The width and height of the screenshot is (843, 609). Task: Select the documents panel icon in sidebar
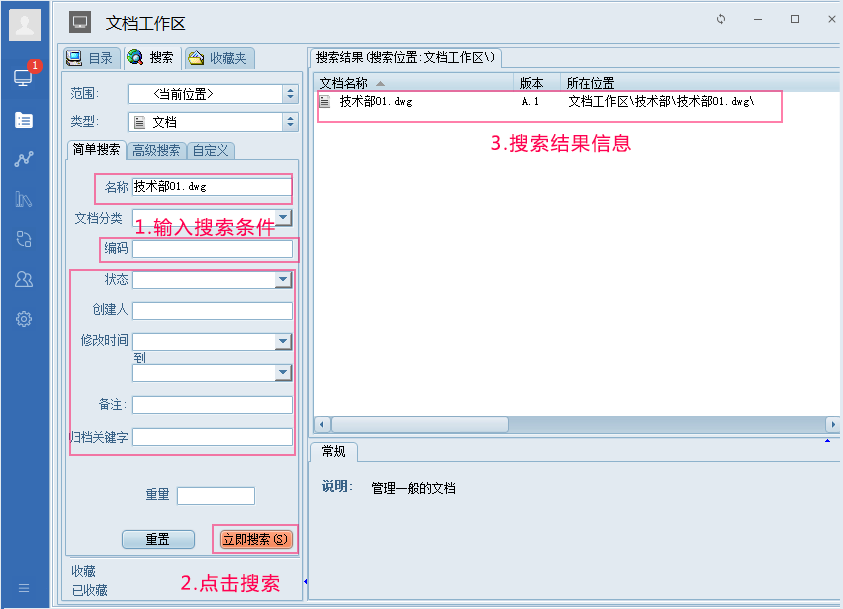[x=22, y=118]
